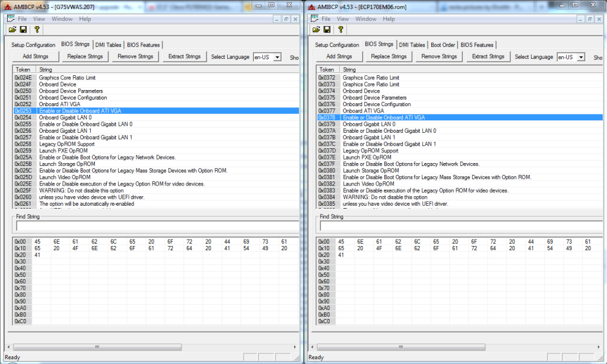
Task: Select token 0x024F Onboard Device row
Action: [x=156, y=84]
